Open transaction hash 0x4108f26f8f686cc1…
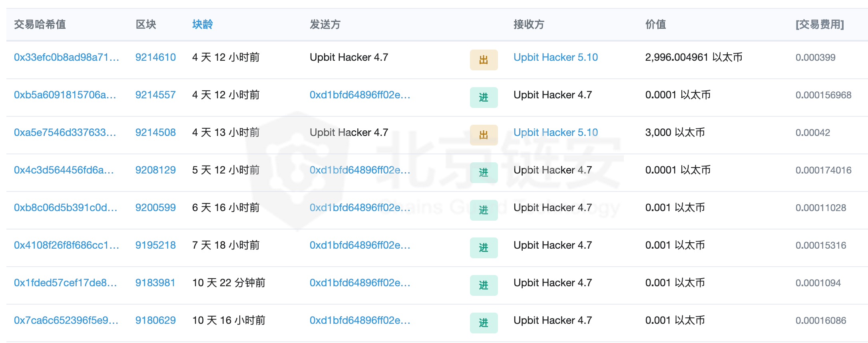This screenshot has height=343, width=868. (66, 245)
